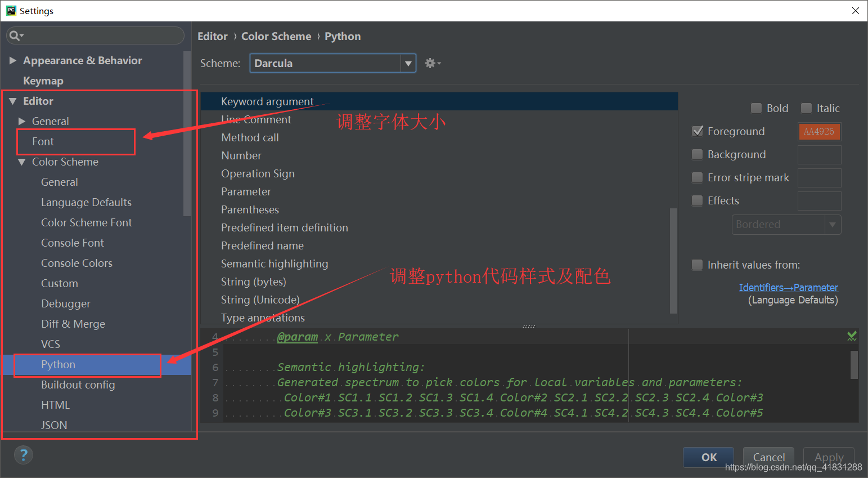Viewport: 868px width, 478px height.
Task: Click Editor in the breadcrumb
Action: (213, 36)
